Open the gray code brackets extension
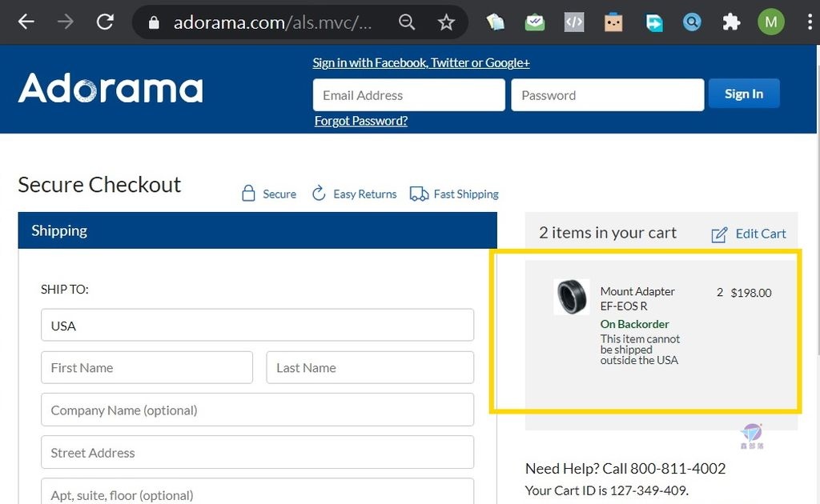Screen dimensions: 820x504 [574, 22]
